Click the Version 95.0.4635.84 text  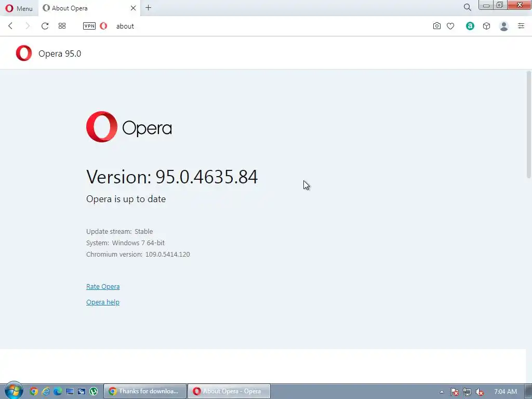[172, 177]
